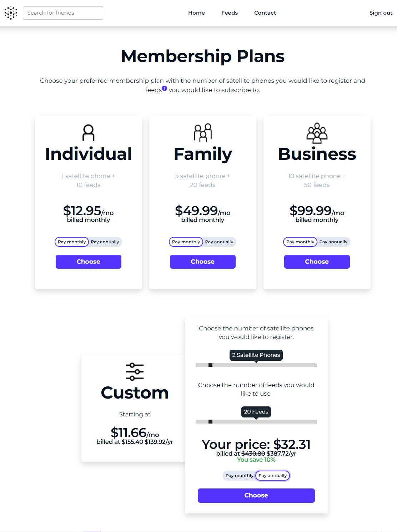Click the dotted network logo icon
Image resolution: width=397 pixels, height=532 pixels.
point(11,13)
